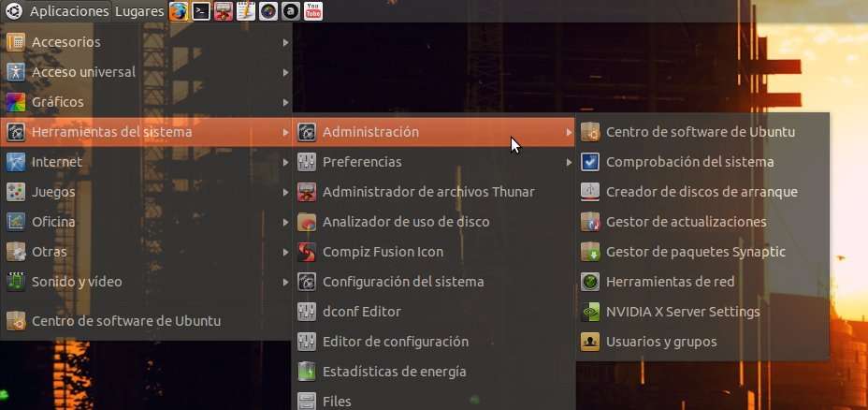Click the YouTube launcher icon

point(313,11)
